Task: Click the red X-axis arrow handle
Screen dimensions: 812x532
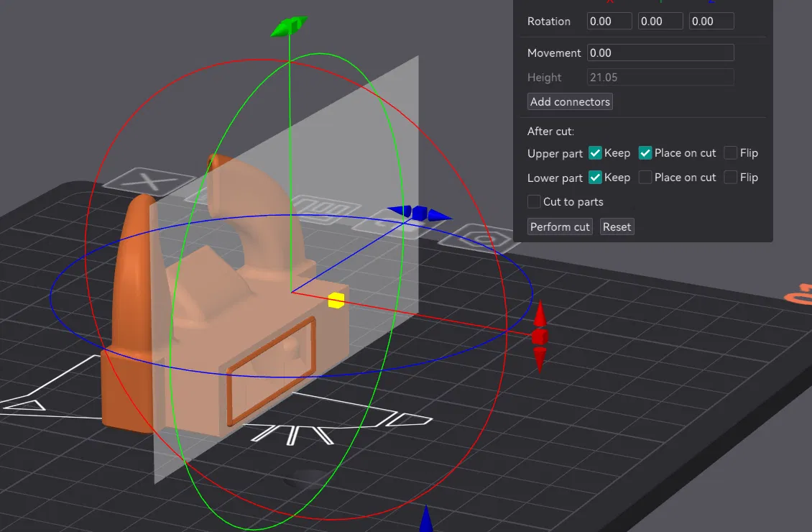Action: [x=540, y=336]
